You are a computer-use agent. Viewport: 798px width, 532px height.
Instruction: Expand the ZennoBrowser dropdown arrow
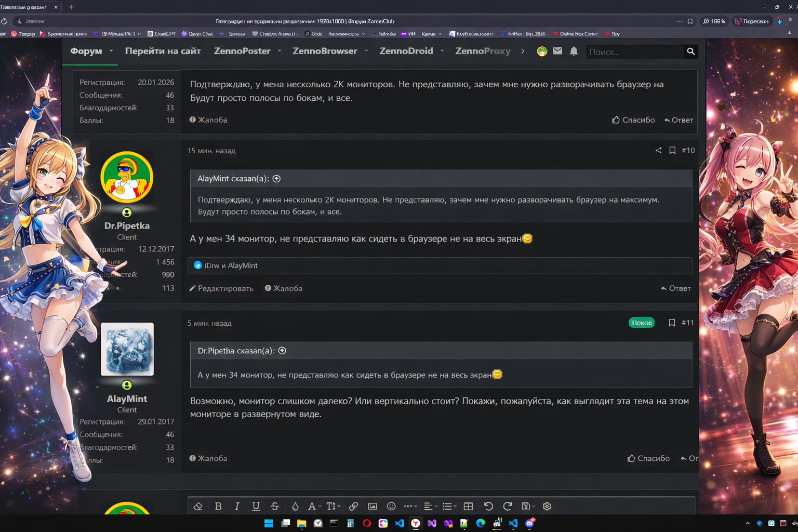tap(366, 51)
